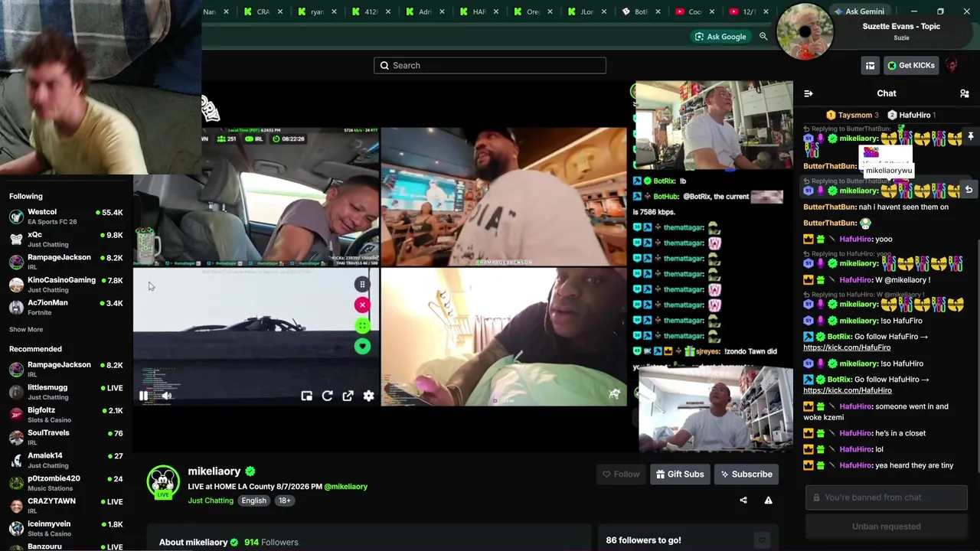Open picture-in-picture mini player
980x551 pixels.
click(x=306, y=396)
